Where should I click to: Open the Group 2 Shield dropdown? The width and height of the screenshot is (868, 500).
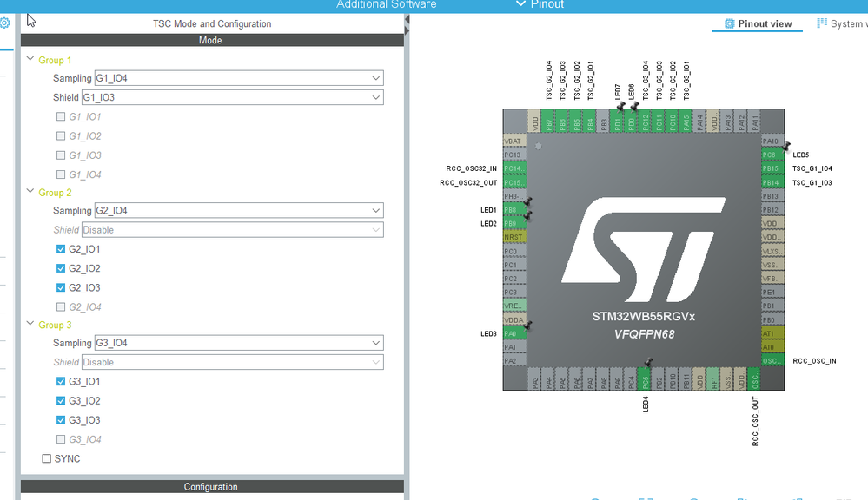click(233, 229)
